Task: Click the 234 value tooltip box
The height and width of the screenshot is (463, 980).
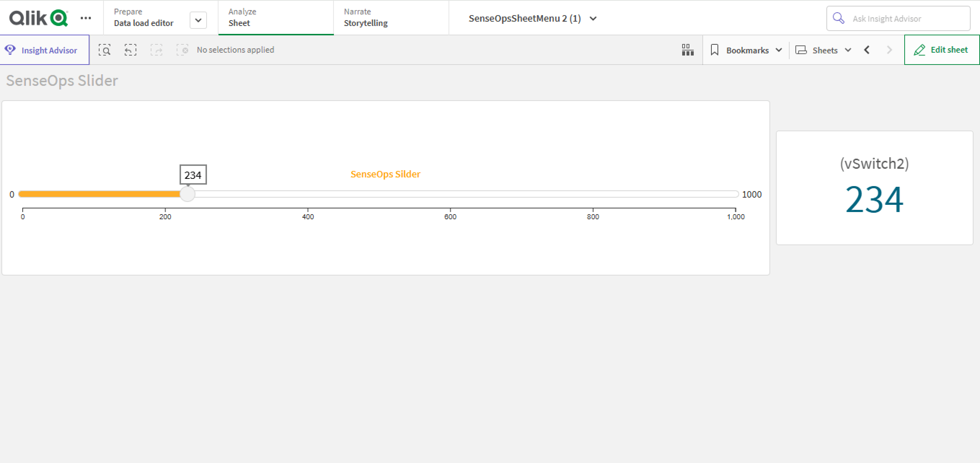Action: [193, 175]
